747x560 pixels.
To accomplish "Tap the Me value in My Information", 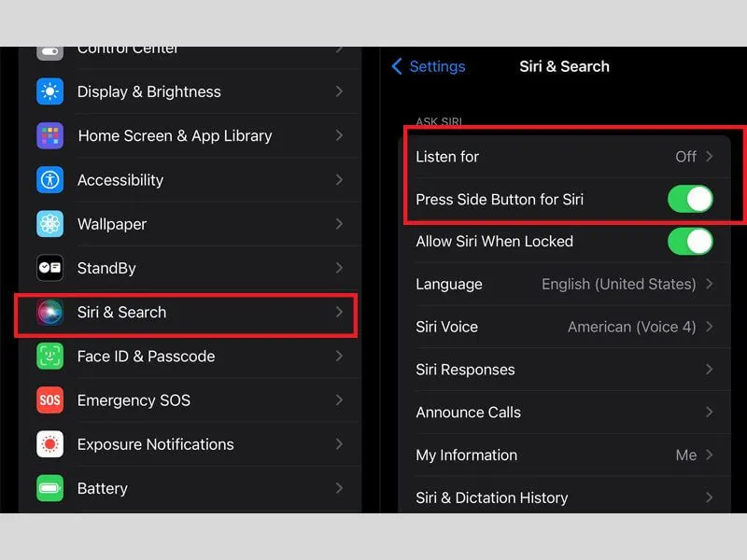I will tap(686, 455).
